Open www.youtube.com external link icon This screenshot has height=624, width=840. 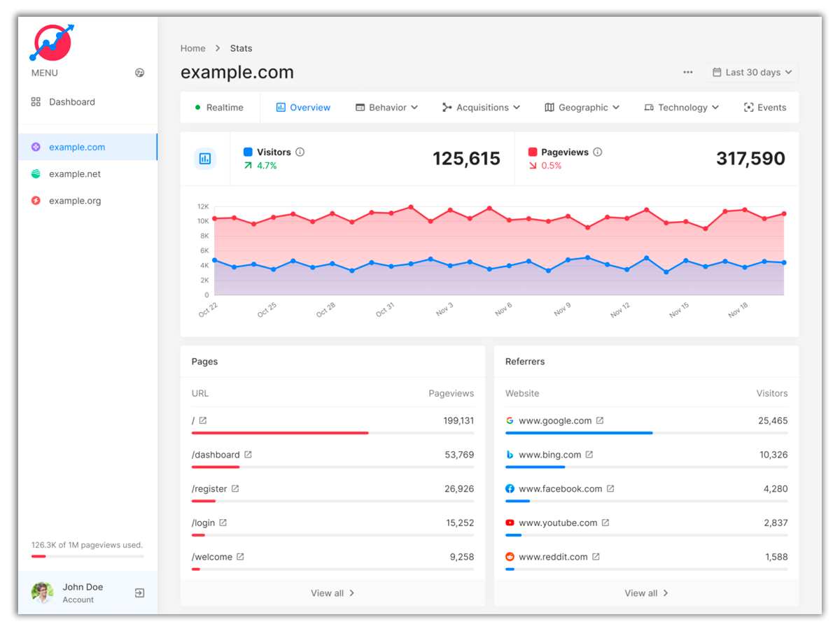pos(605,523)
